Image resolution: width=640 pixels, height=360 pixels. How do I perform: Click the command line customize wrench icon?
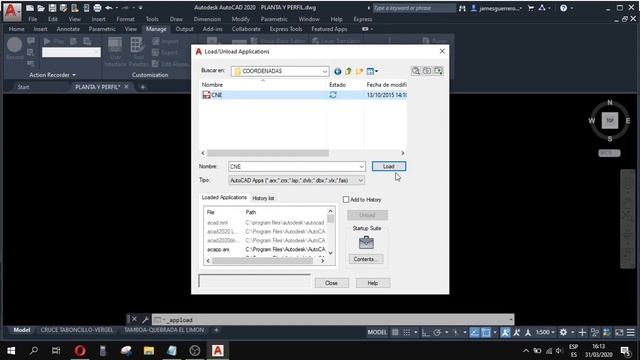pos(145,319)
